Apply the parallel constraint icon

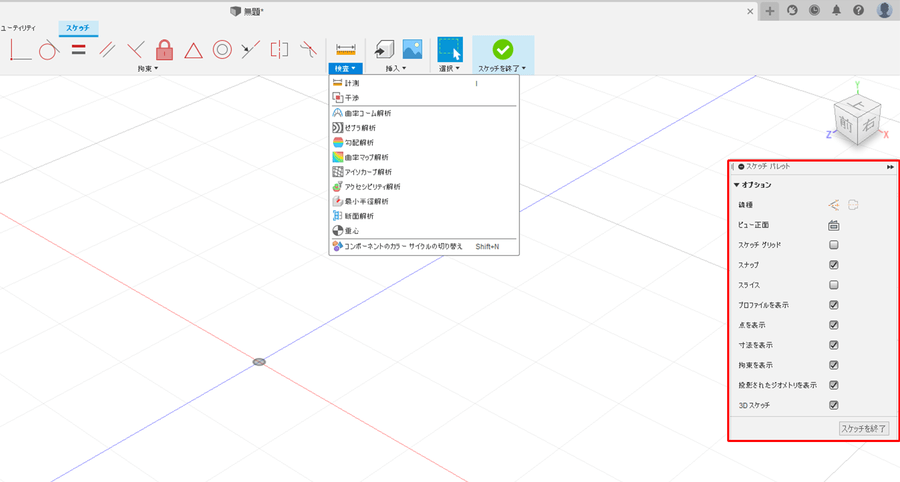[x=107, y=50]
